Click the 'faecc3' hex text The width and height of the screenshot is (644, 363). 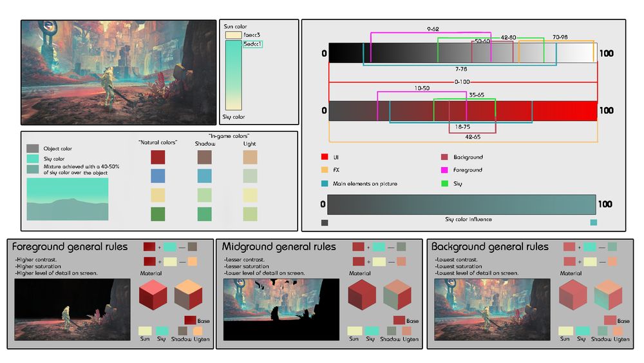[x=252, y=35]
